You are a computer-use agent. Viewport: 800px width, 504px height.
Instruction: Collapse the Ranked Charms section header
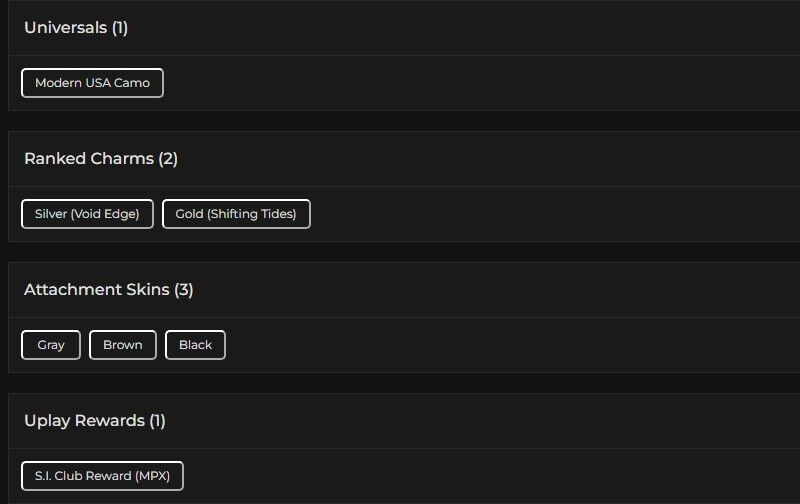pyautogui.click(x=400, y=159)
